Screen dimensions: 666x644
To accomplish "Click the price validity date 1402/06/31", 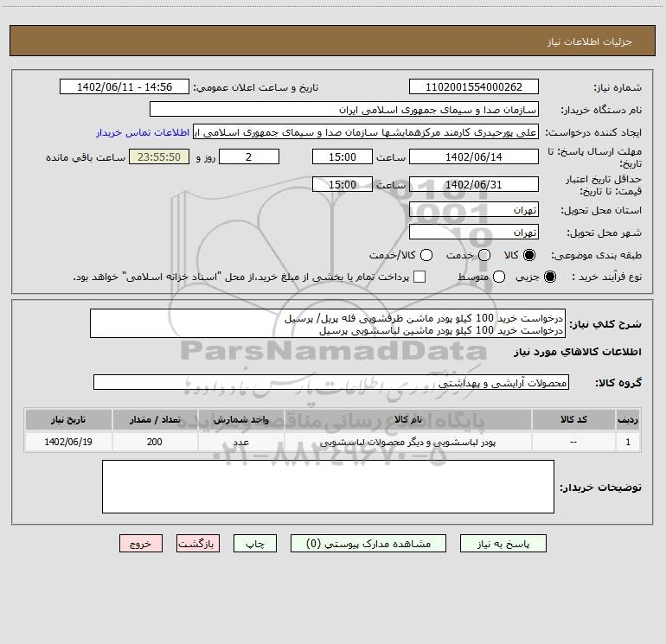I will pyautogui.click(x=474, y=184).
